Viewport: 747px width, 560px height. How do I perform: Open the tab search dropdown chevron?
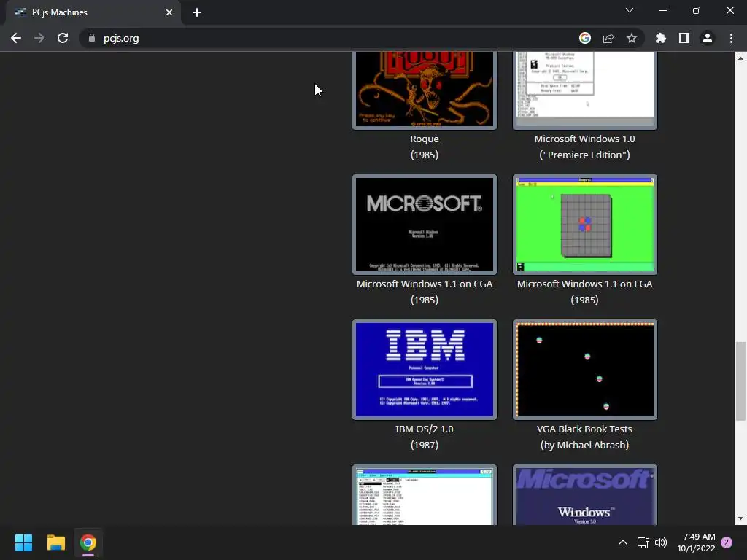point(630,10)
